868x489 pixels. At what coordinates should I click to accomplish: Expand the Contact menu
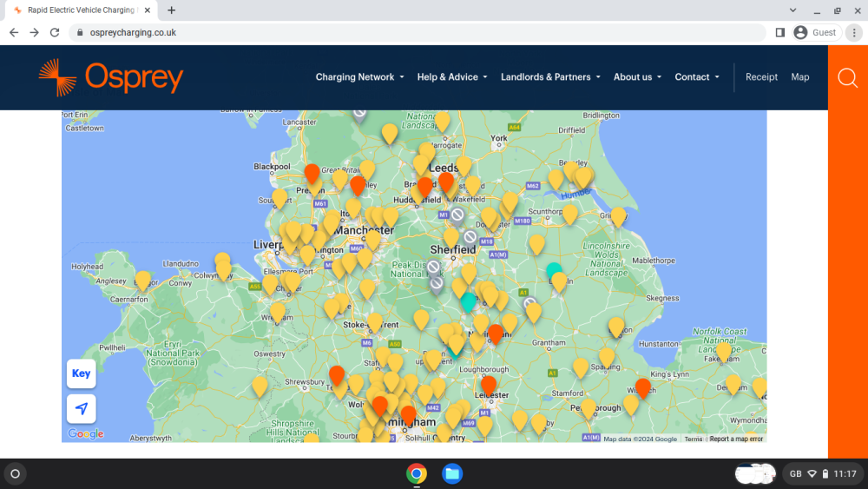(x=697, y=77)
